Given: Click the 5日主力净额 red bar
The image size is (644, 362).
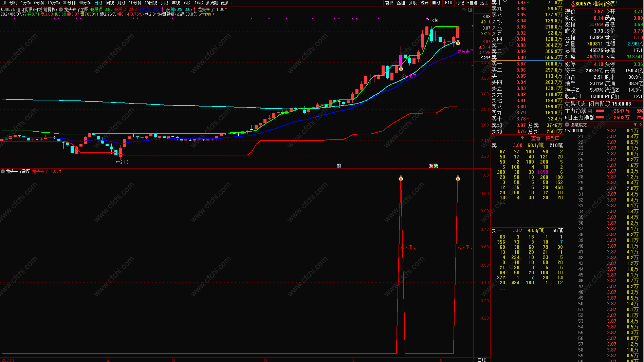Looking at the screenshot, I should click(600, 117).
